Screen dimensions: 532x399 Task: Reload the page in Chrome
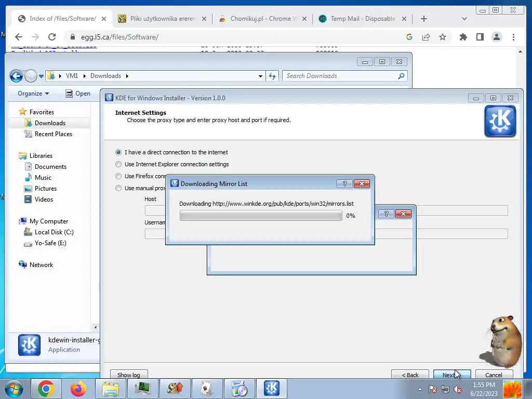click(52, 37)
